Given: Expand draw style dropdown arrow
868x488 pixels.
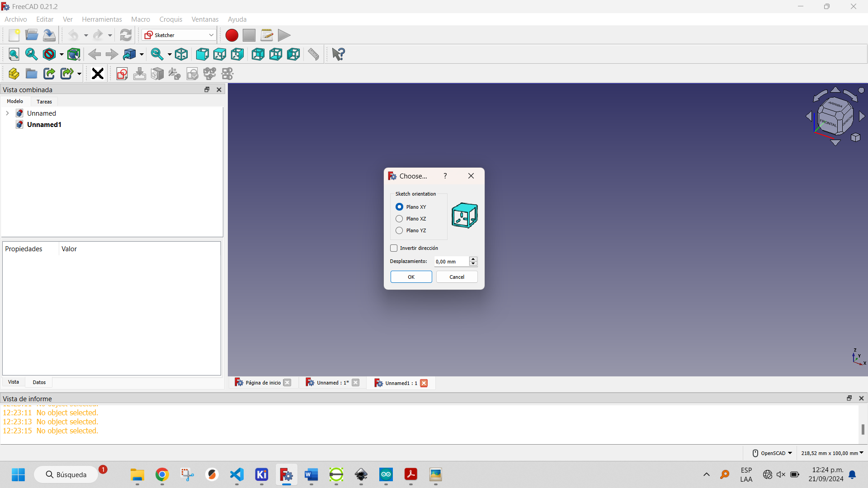Looking at the screenshot, I should click(61, 55).
